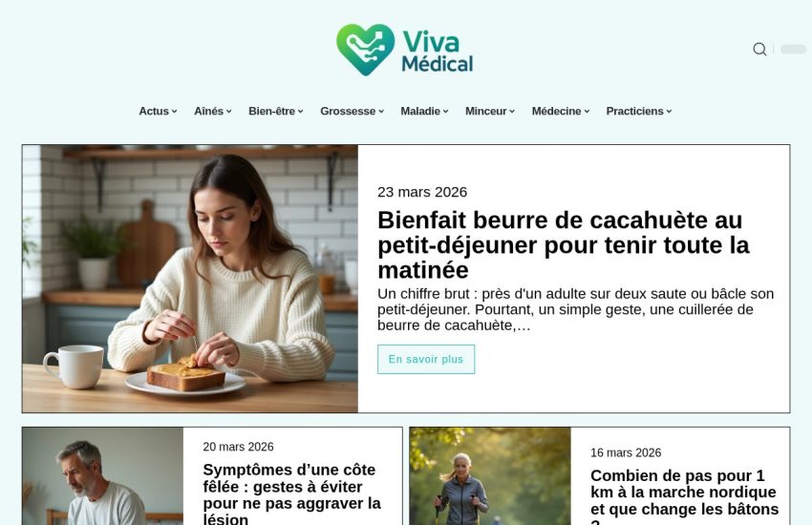Click the Viva Médical logo text

pyautogui.click(x=438, y=52)
